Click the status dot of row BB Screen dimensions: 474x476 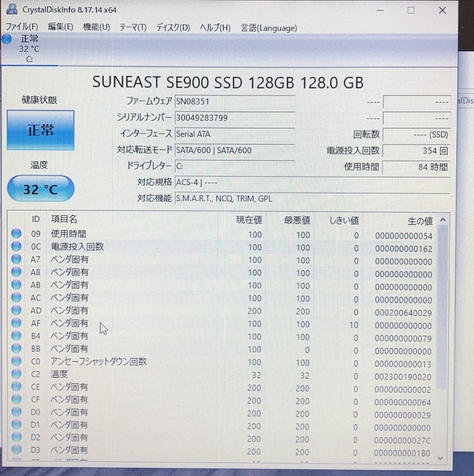pos(17,348)
